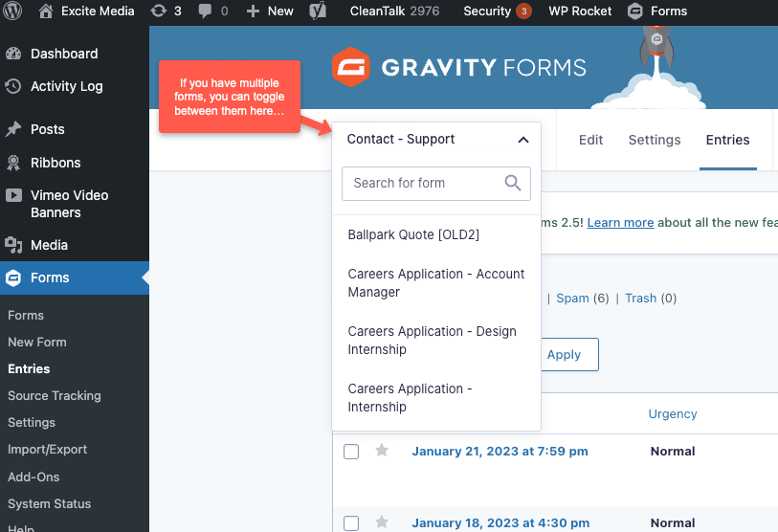Click the Ribbons award icon

point(13,163)
